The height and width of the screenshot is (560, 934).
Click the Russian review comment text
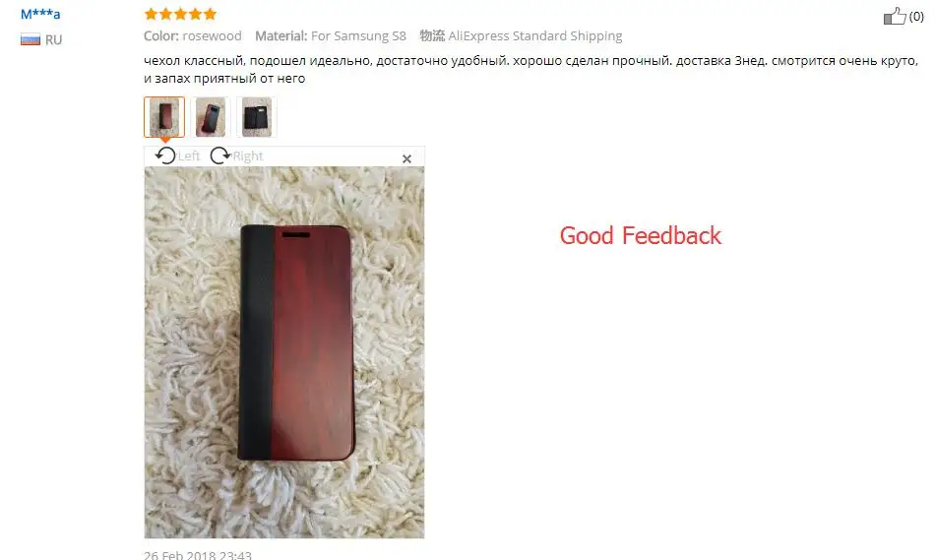(530, 69)
